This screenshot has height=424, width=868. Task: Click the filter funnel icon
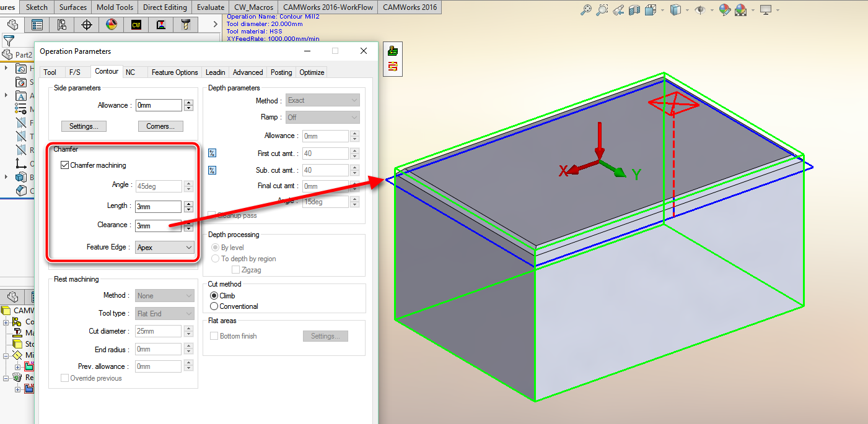coord(9,41)
